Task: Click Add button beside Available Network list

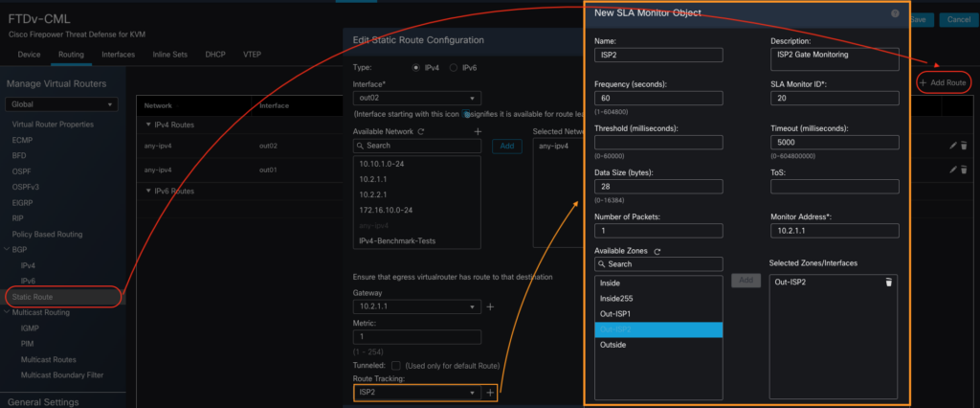Action: coord(507,146)
